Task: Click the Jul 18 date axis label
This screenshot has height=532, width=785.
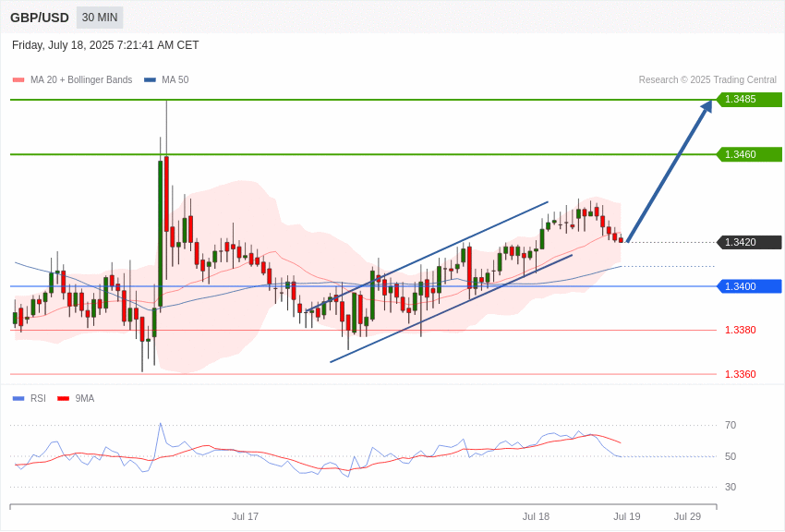Action: (x=536, y=516)
